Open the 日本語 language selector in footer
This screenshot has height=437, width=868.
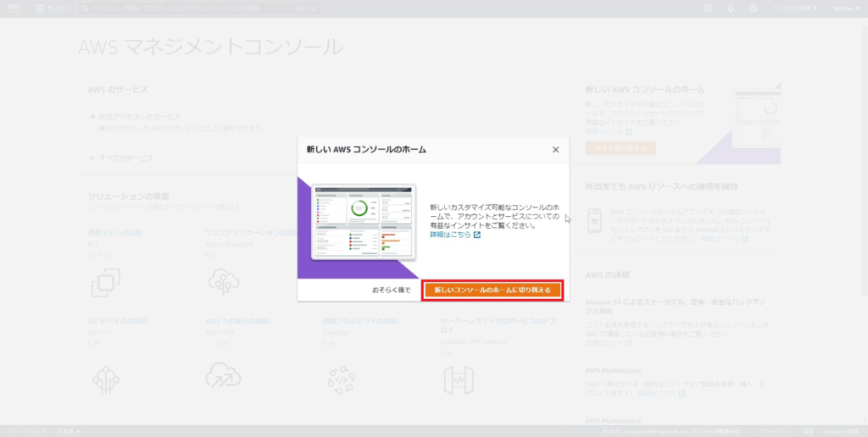point(68,431)
